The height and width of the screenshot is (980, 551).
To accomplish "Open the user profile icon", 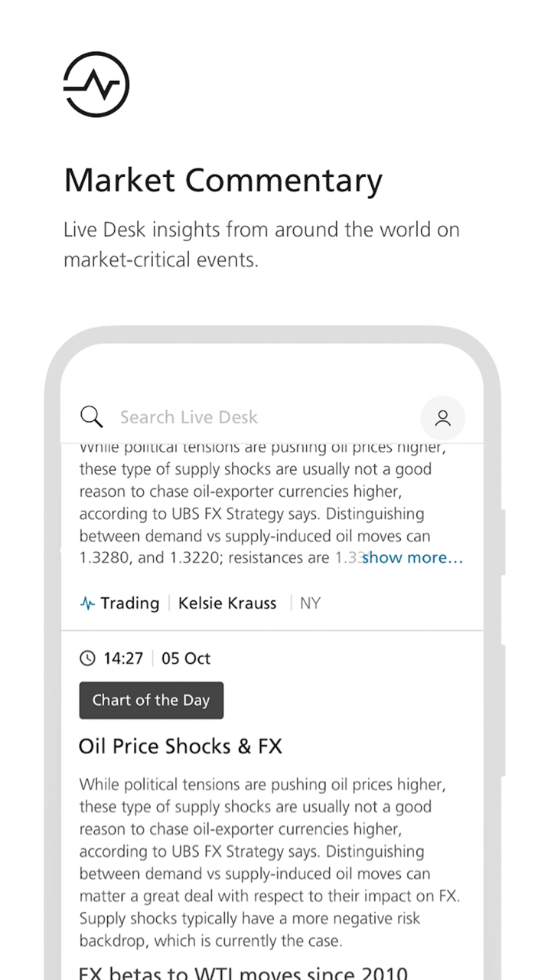I will (442, 417).
